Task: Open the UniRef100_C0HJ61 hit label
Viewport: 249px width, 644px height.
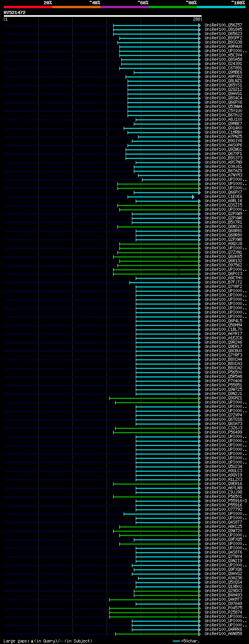Action: 223,166
